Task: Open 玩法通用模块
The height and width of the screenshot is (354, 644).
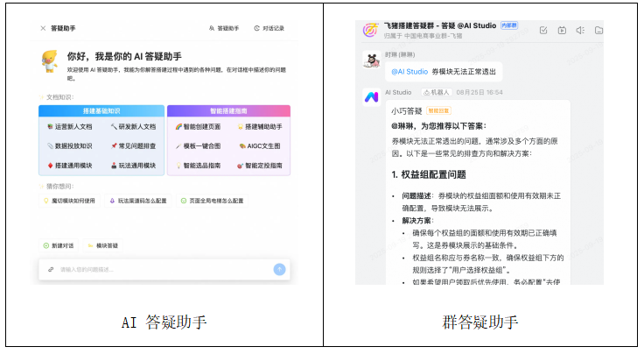Action: 133,166
